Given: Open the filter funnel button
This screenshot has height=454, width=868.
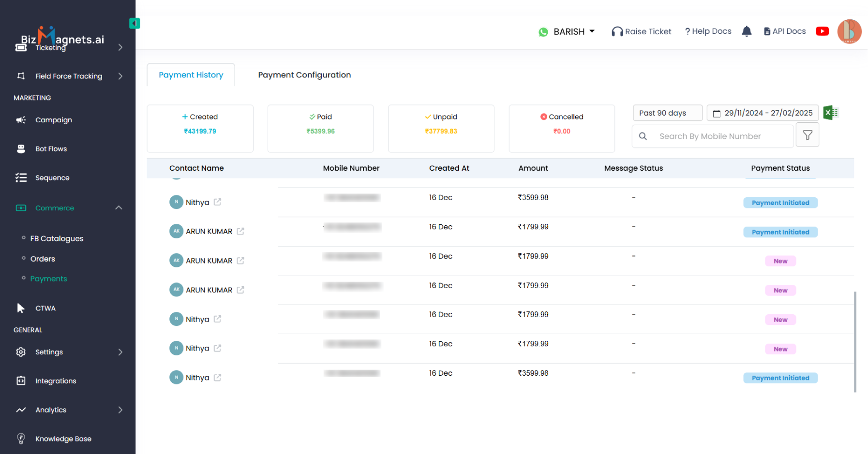Looking at the screenshot, I should pyautogui.click(x=807, y=135).
